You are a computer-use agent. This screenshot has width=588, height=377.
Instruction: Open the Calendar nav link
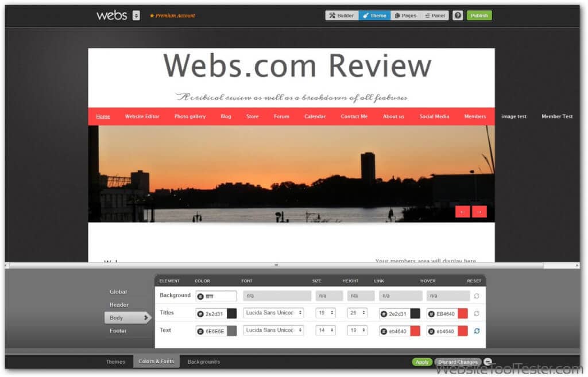tap(315, 116)
